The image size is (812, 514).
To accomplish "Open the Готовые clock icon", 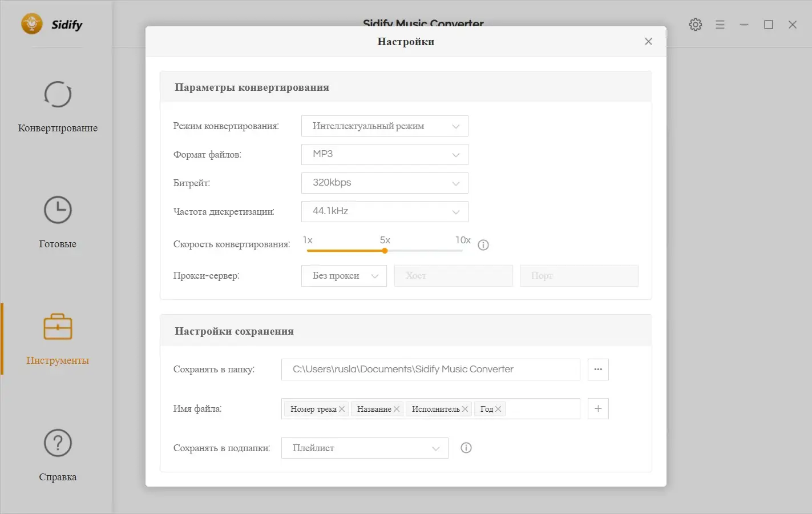I will [x=58, y=210].
